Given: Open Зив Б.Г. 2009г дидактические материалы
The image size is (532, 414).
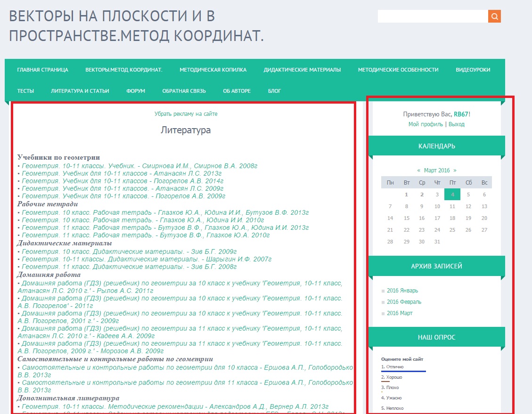Looking at the screenshot, I should (x=129, y=252).
